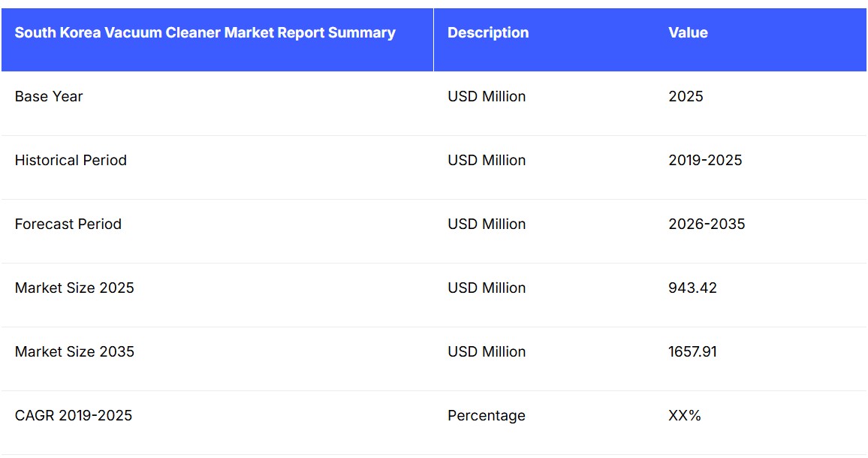Click the 'Percentage' description cell

pyautogui.click(x=487, y=415)
